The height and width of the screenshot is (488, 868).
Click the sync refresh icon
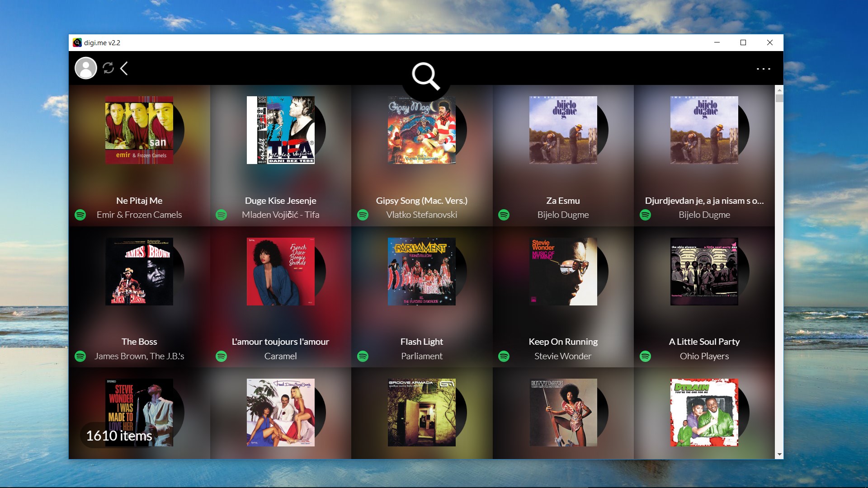(108, 68)
